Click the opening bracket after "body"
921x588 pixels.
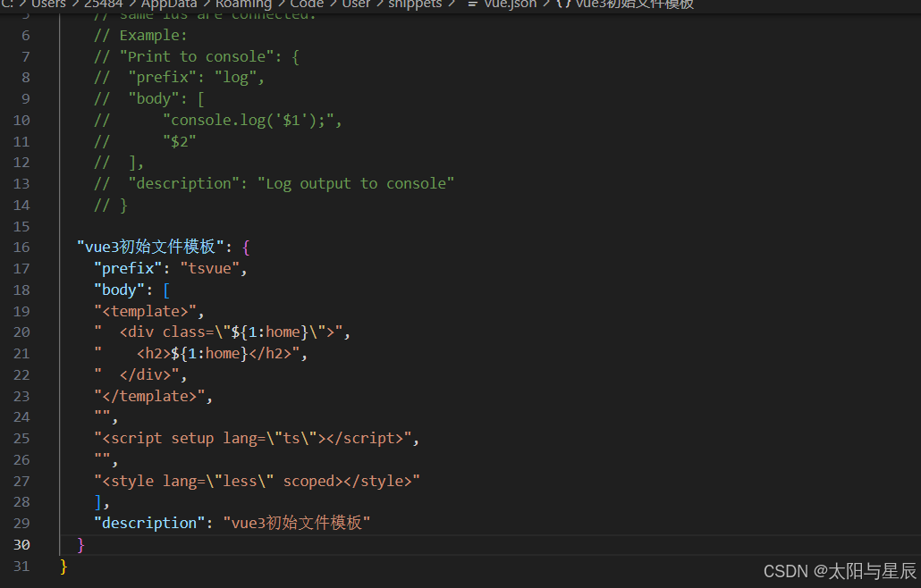pos(166,290)
